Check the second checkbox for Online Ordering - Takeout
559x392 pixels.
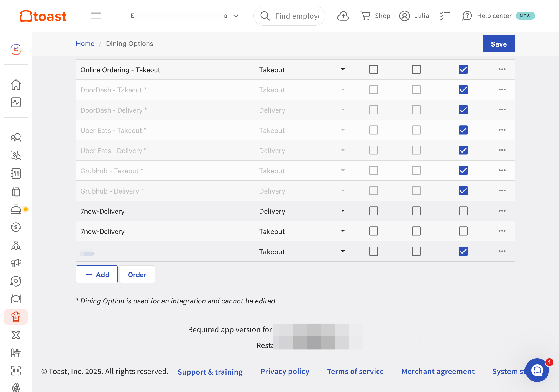(x=416, y=69)
